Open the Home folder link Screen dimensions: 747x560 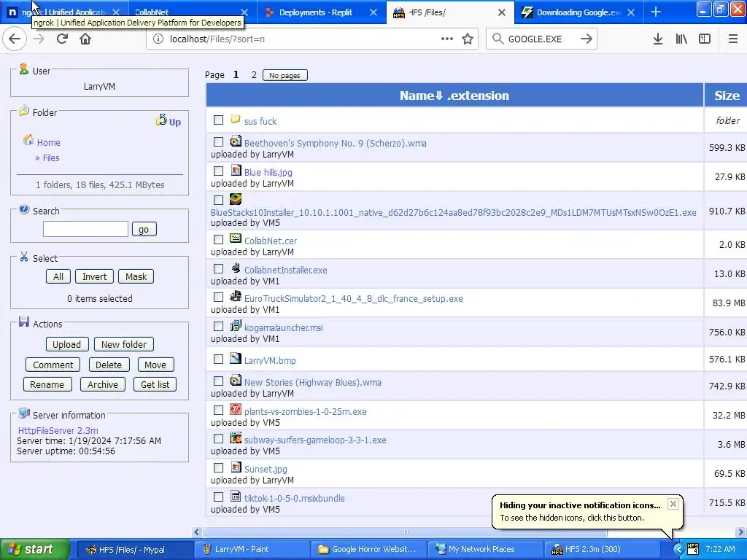coord(49,142)
